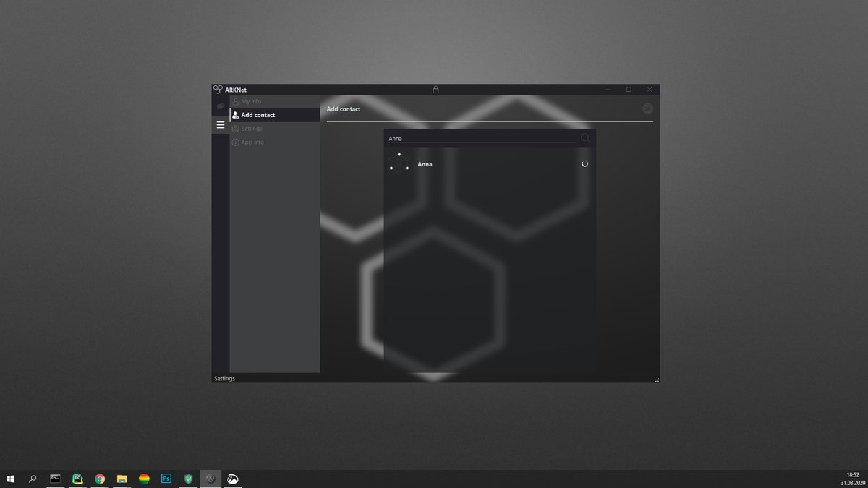Open File Explorer from the taskbar
The height and width of the screenshot is (488, 868).
coord(122,479)
